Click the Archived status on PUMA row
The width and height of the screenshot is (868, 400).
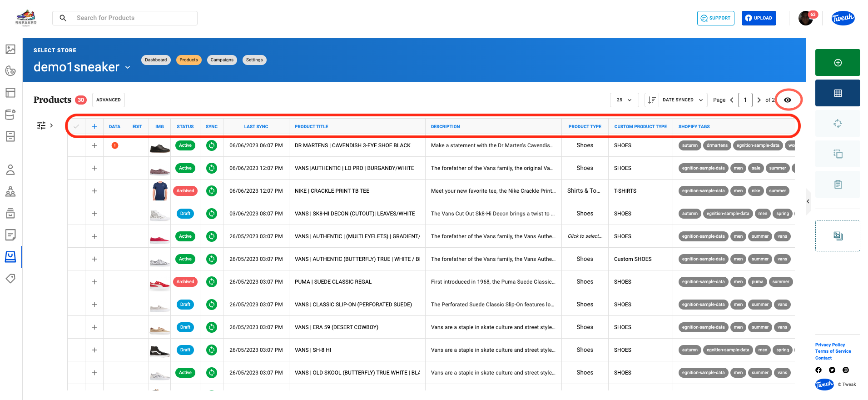pyautogui.click(x=185, y=282)
